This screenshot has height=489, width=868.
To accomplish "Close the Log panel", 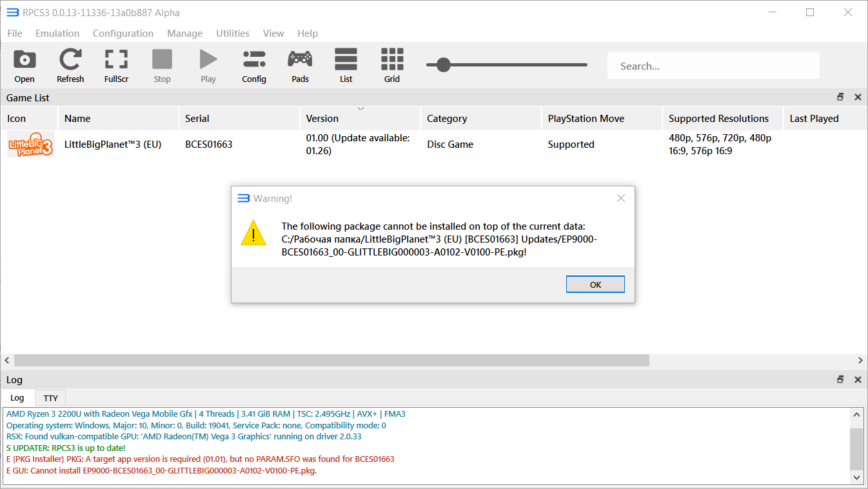I will pyautogui.click(x=858, y=380).
